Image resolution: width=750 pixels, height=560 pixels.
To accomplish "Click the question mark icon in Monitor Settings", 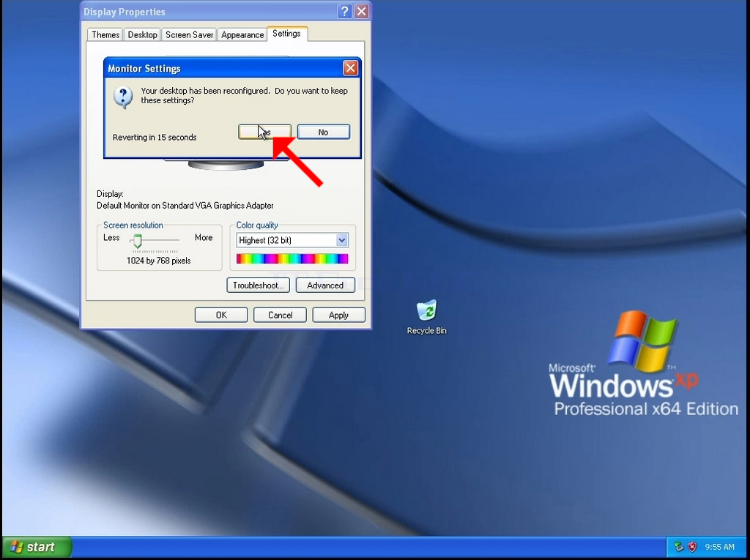I will click(123, 97).
